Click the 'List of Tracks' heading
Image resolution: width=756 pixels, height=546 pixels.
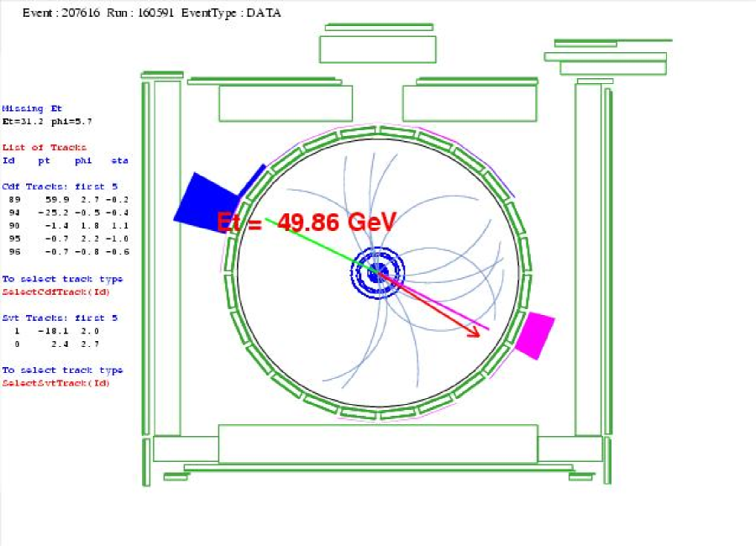45,148
